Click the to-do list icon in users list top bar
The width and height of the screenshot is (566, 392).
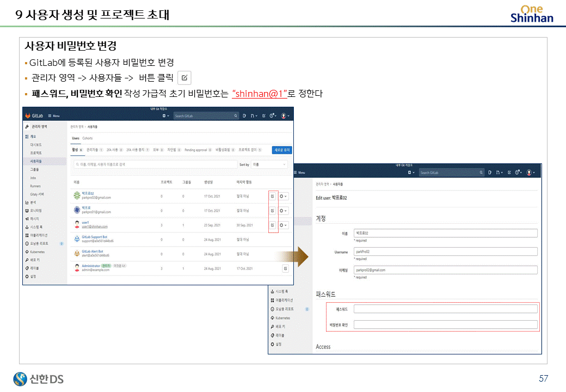(x=264, y=116)
